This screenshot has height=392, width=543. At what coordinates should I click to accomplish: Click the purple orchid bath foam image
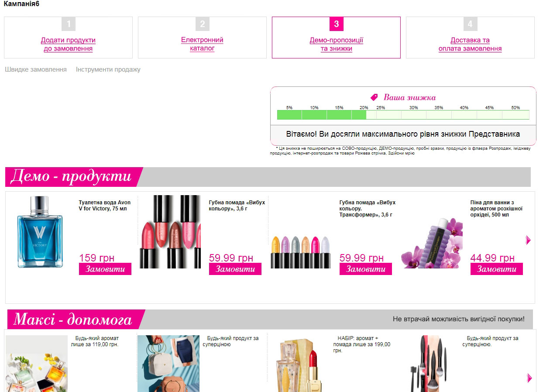[x=432, y=240]
